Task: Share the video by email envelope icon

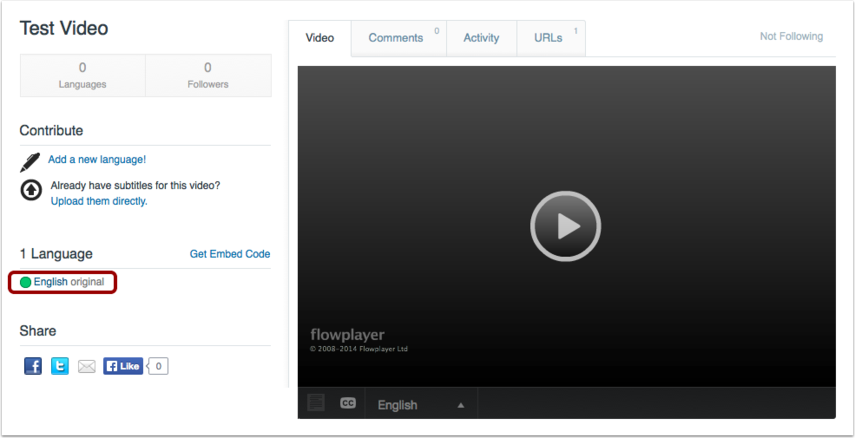Action: pyautogui.click(x=87, y=367)
